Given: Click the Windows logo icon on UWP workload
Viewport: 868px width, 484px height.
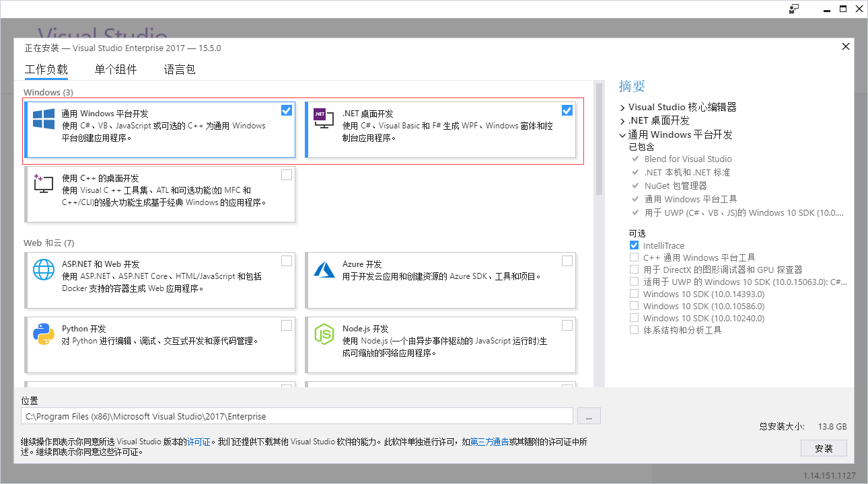Looking at the screenshot, I should 44,119.
